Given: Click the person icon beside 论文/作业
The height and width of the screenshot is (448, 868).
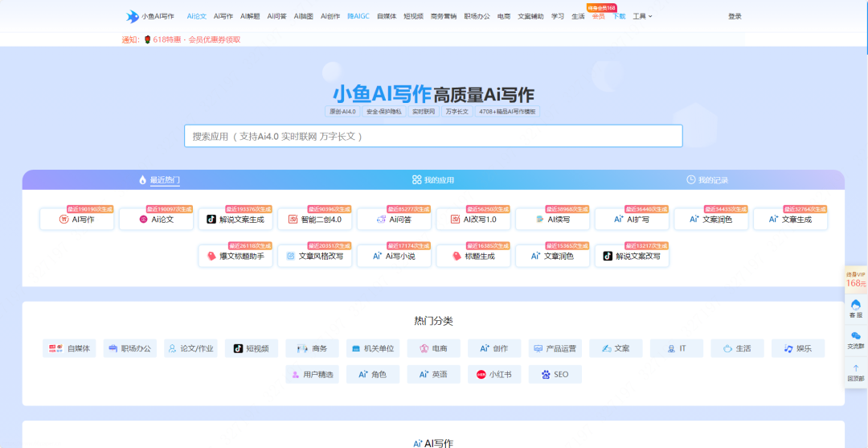Looking at the screenshot, I should click(173, 348).
